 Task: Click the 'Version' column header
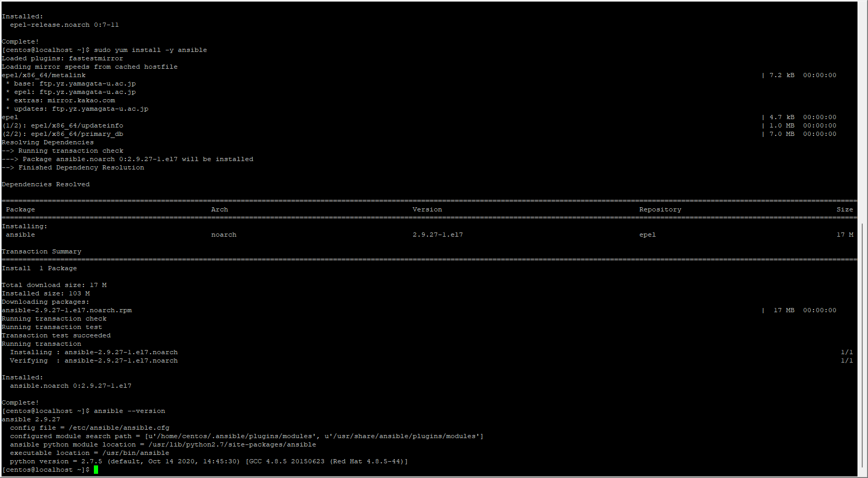coord(427,209)
